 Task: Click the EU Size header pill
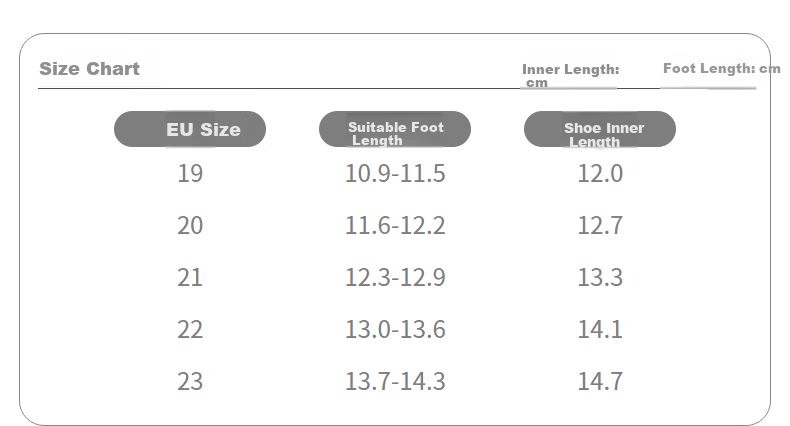pyautogui.click(x=190, y=129)
